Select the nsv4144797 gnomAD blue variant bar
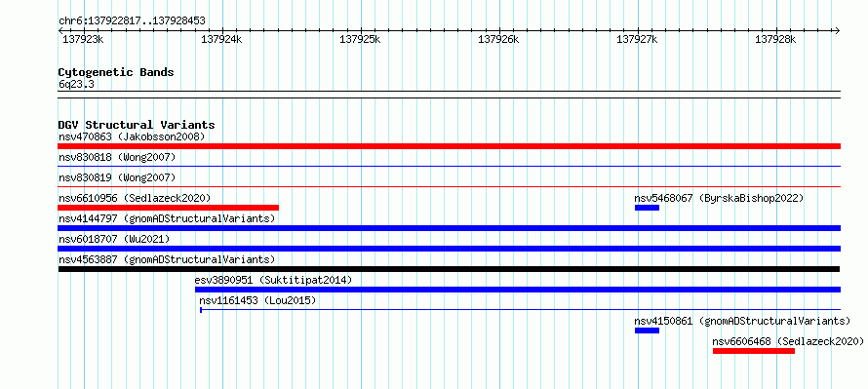This screenshot has width=868, height=389. coord(449,228)
